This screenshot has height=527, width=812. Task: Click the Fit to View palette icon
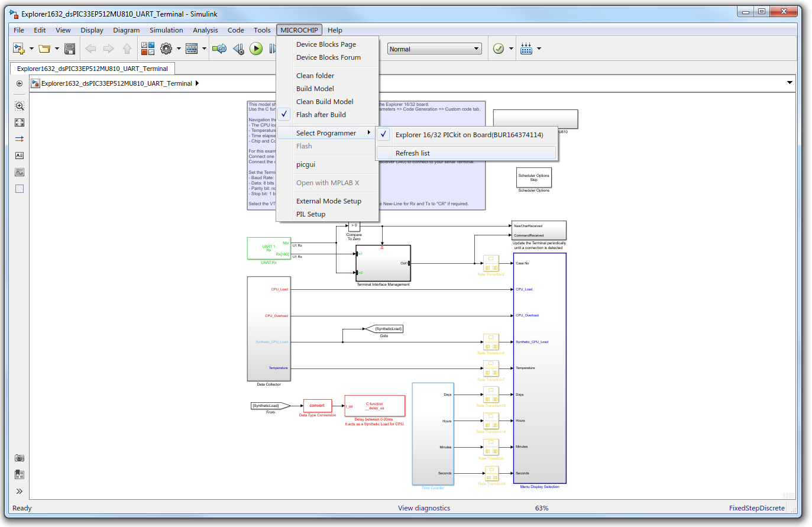point(19,122)
